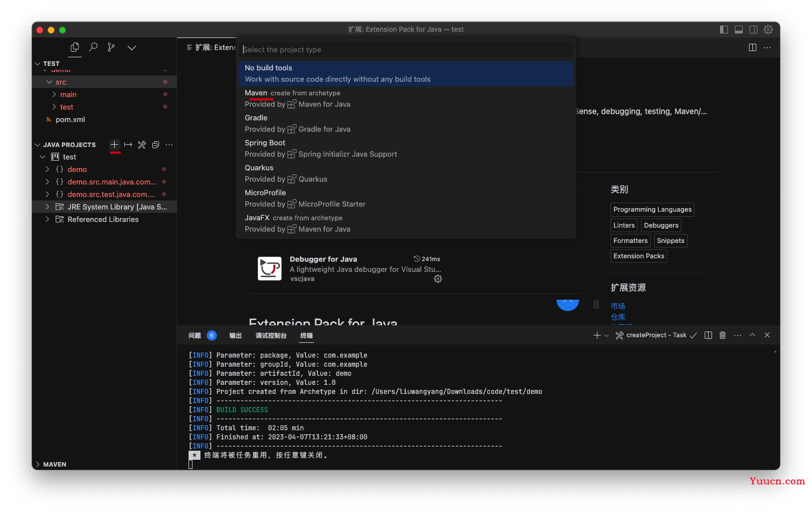This screenshot has height=512, width=812.
Task: Click the plus icon in Java Projects
Action: (x=115, y=145)
